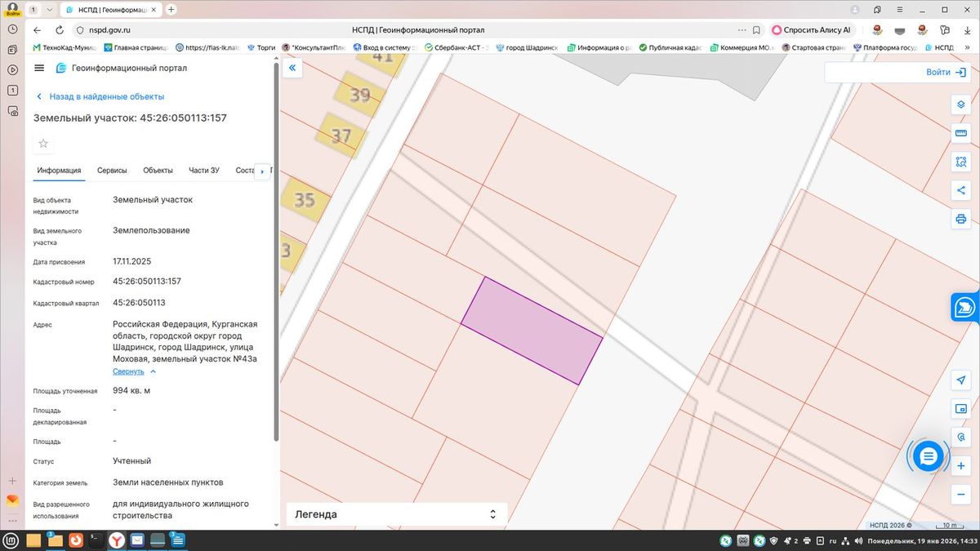The width and height of the screenshot is (980, 551).
Task: Select the НСПД browser tab
Action: pyautogui.click(x=112, y=9)
